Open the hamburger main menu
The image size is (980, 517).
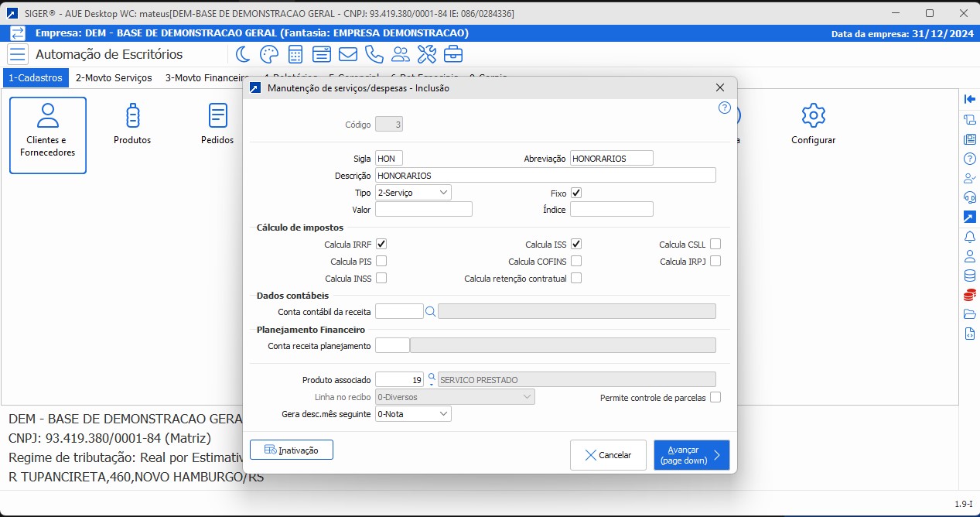coord(18,54)
